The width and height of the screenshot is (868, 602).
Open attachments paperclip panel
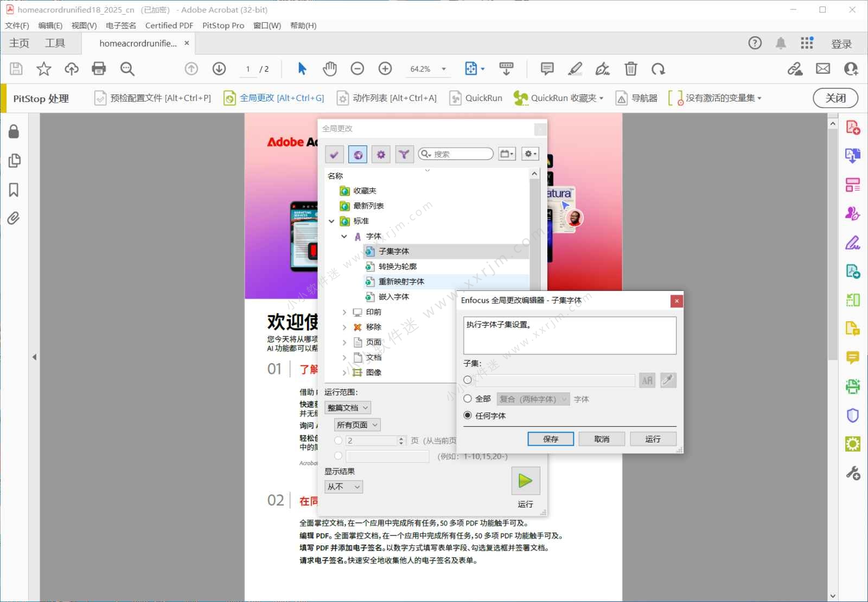click(x=14, y=218)
